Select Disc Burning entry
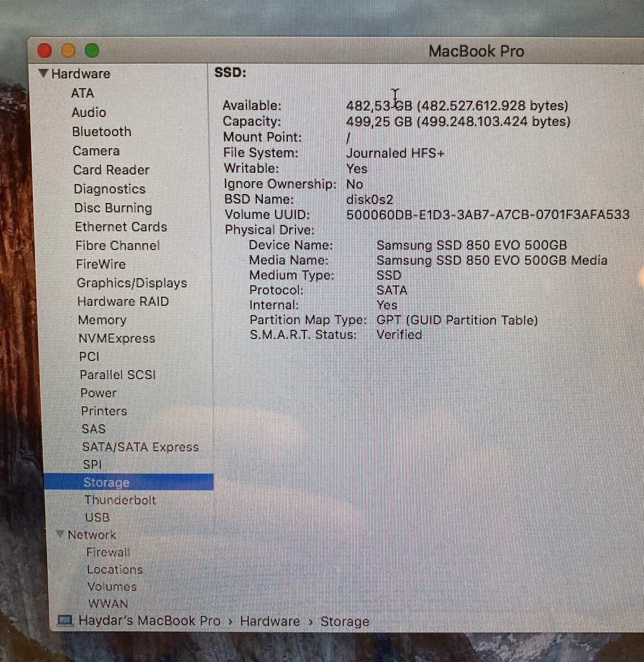 (113, 208)
